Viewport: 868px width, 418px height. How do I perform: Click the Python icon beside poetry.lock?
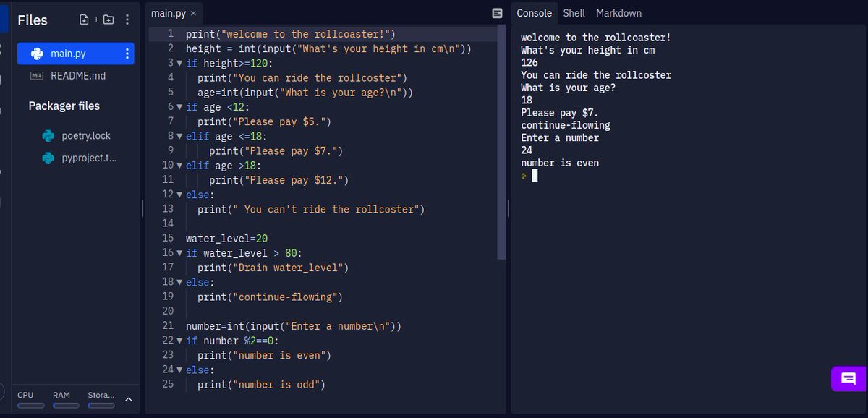click(48, 135)
